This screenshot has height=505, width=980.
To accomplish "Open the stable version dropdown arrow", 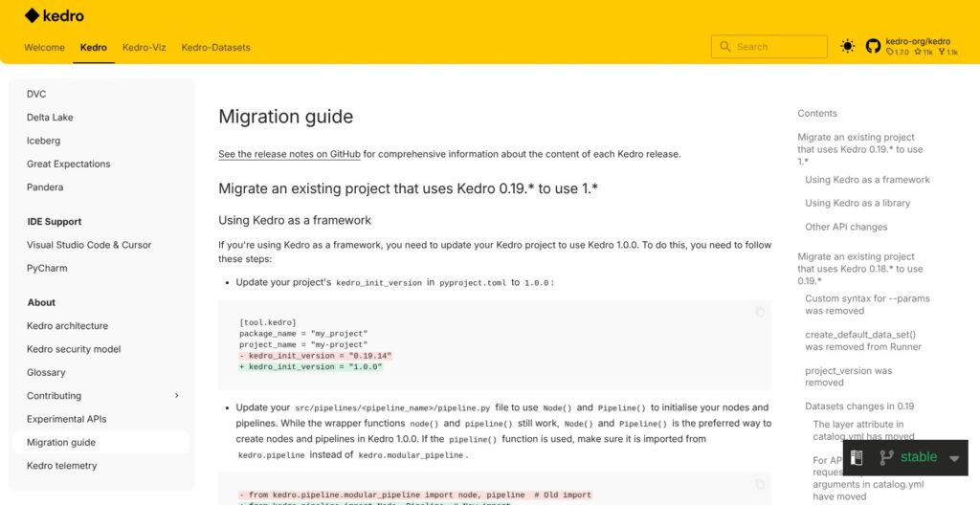I will click(954, 459).
